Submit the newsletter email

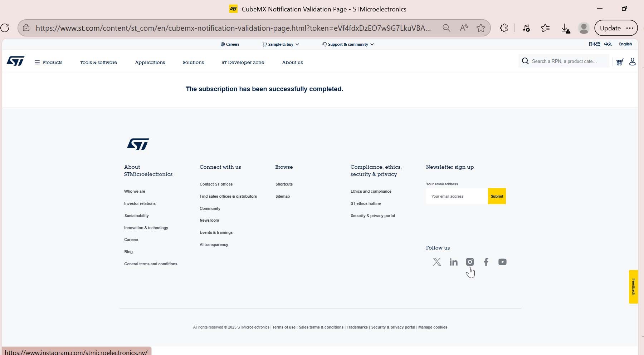pyautogui.click(x=497, y=196)
